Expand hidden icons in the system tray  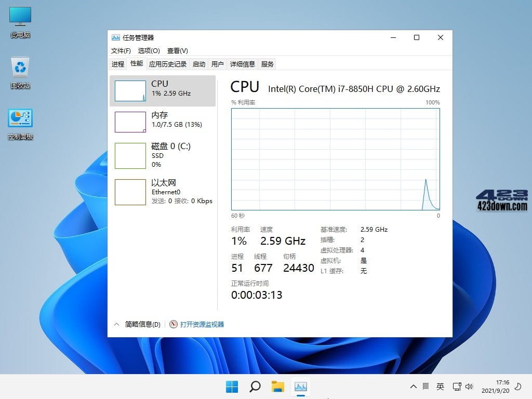pos(414,387)
